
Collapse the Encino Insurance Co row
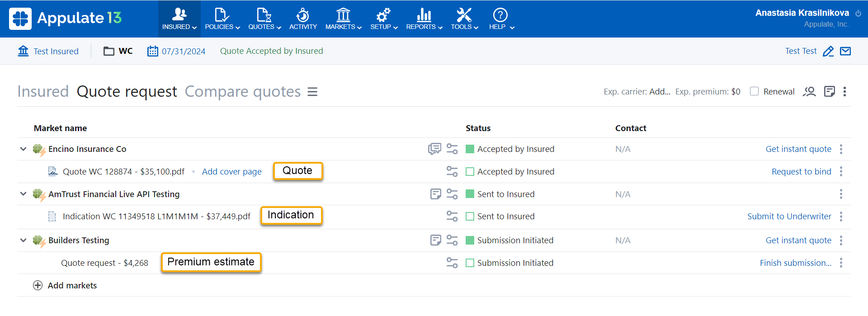tap(23, 149)
